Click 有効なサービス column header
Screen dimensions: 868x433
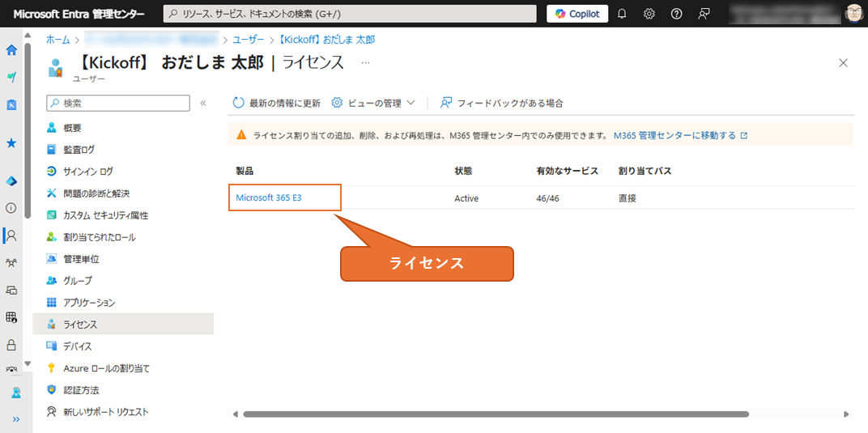tap(567, 171)
